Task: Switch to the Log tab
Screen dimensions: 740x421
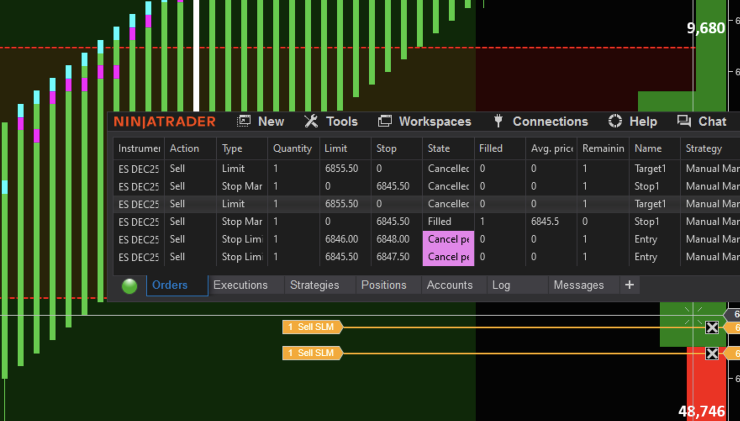Action: click(x=501, y=285)
